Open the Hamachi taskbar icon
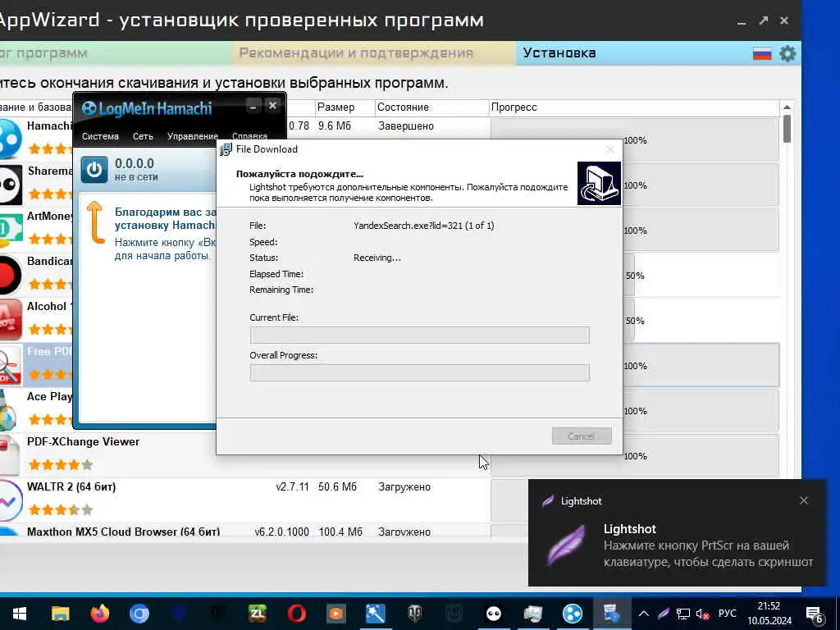840x630 pixels. click(x=572, y=614)
